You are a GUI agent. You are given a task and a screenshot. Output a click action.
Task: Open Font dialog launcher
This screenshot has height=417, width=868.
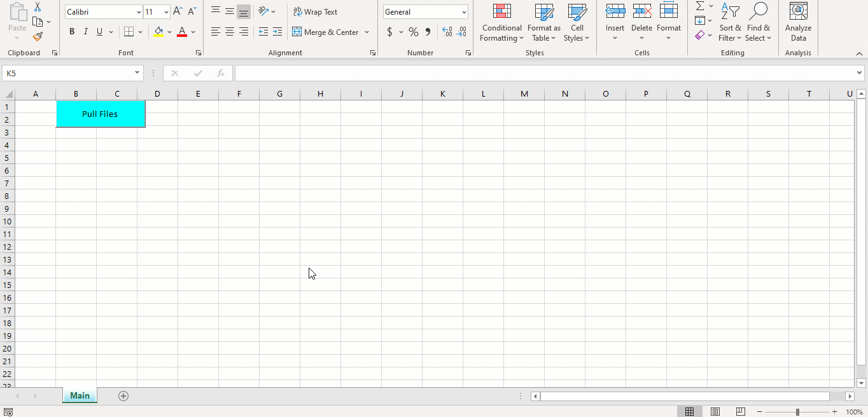199,53
